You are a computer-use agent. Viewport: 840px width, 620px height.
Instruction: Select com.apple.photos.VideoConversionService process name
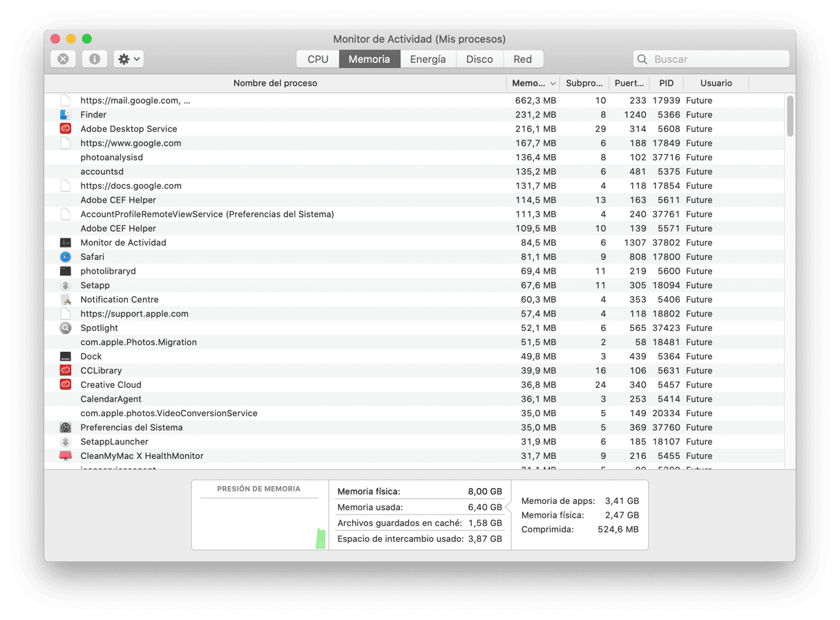[x=169, y=413]
